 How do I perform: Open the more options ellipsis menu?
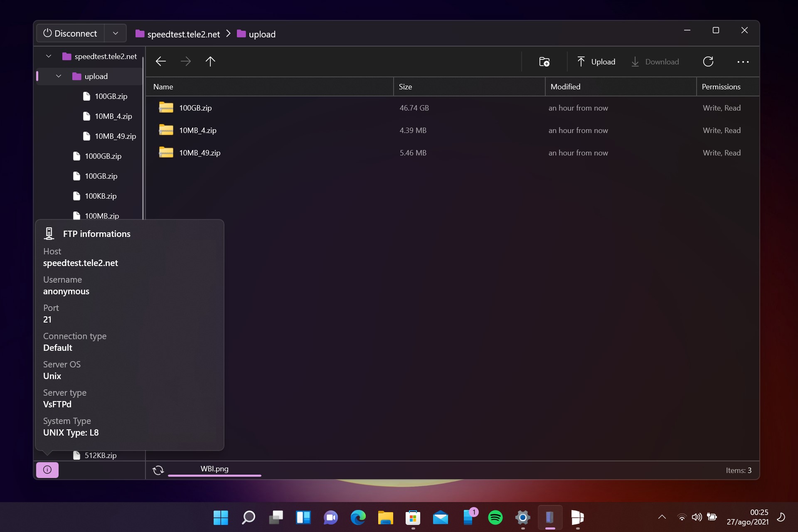[x=743, y=62]
